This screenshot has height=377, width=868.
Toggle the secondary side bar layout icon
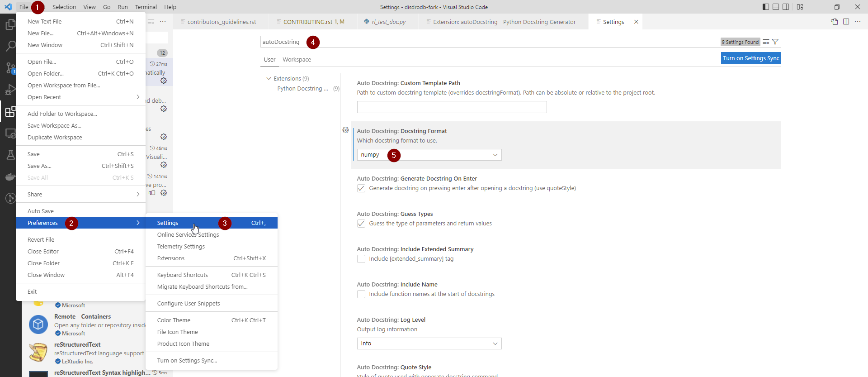tap(786, 7)
